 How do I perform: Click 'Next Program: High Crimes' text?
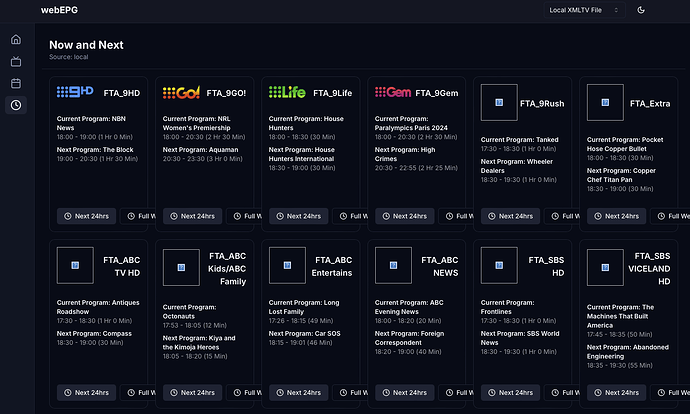click(x=405, y=154)
